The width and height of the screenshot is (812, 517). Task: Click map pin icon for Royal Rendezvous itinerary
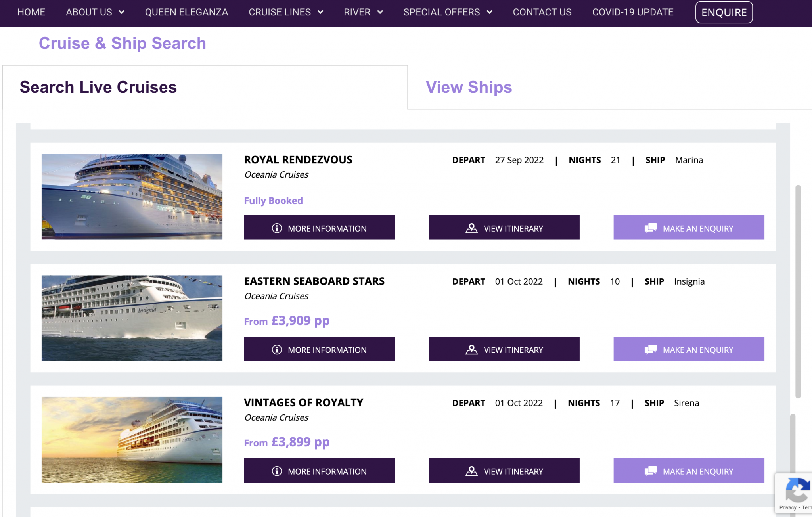(471, 228)
